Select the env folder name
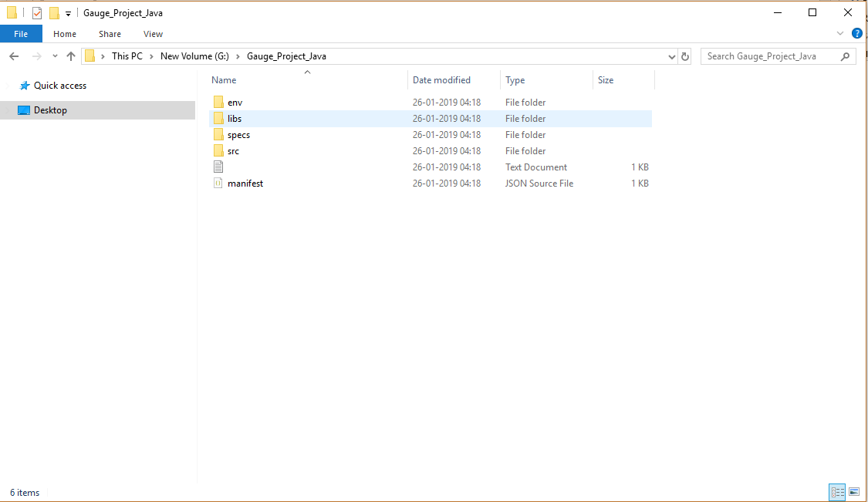Image resolution: width=868 pixels, height=502 pixels. (235, 103)
